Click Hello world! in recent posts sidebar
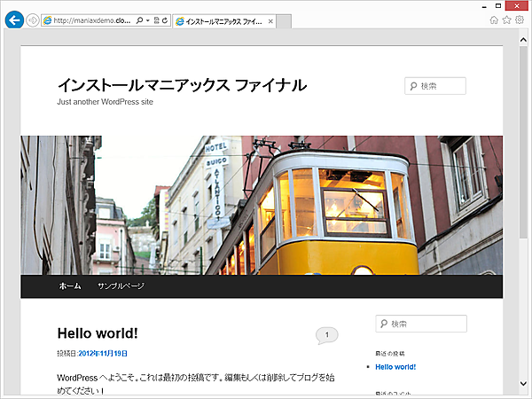Screen dimensions: 532x399 coord(395,366)
